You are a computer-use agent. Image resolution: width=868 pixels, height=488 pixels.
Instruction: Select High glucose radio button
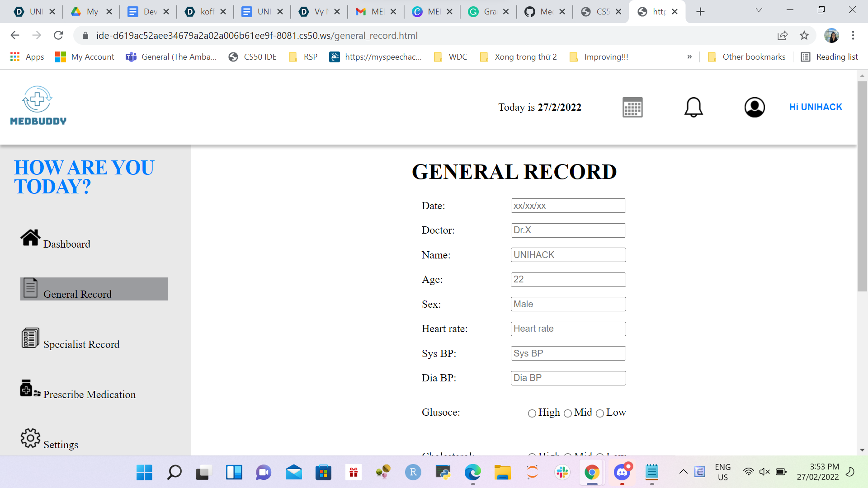[x=532, y=413]
